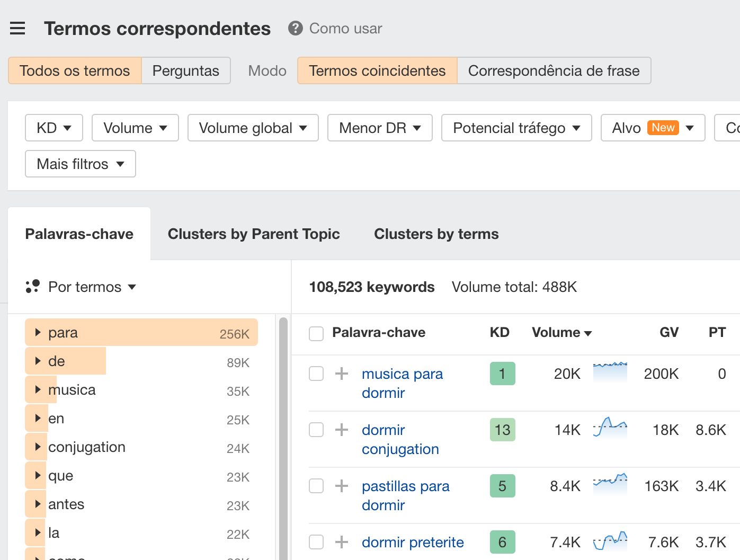Expand the "para" term group
Image resolution: width=740 pixels, height=560 pixels.
coord(37,332)
